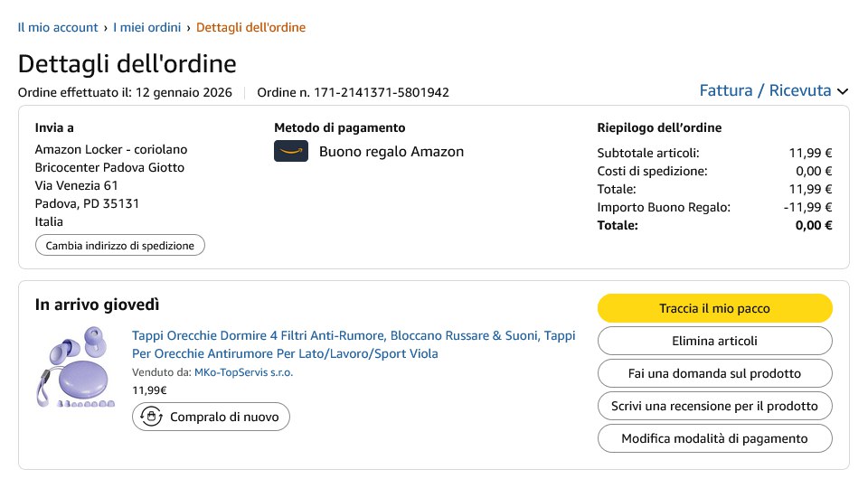Track package with Traccia il mio pacco

pos(714,308)
